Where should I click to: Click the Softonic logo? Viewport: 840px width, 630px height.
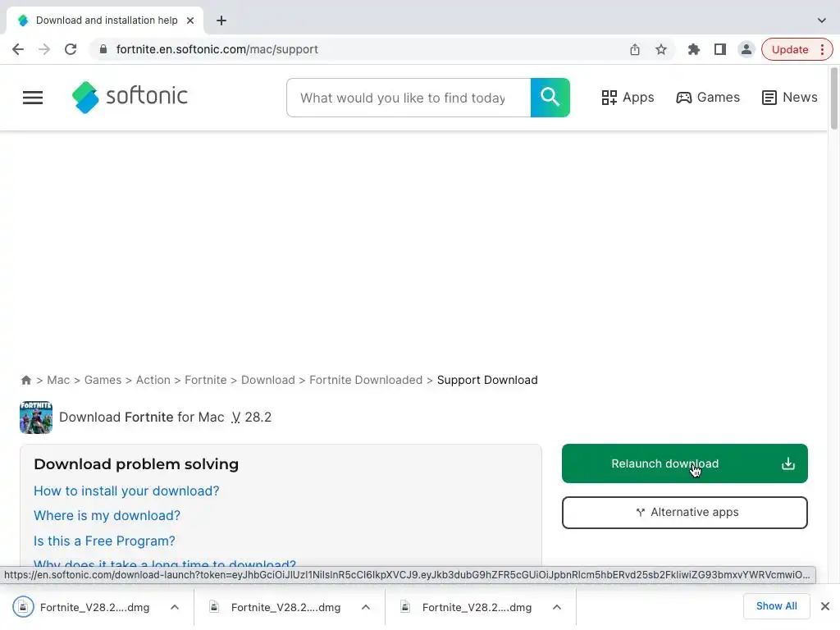coord(130,97)
